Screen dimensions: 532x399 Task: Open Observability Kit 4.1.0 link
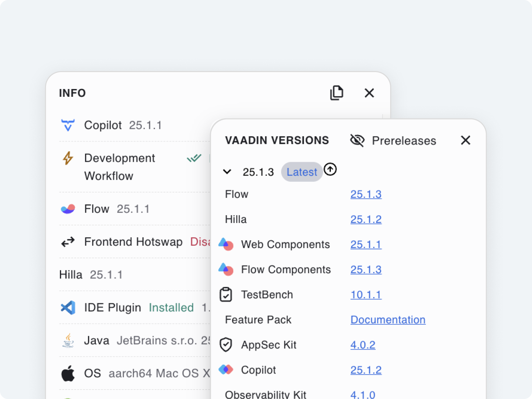363,394
